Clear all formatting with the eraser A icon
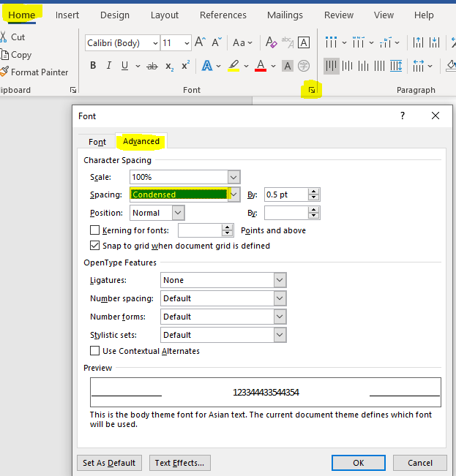This screenshot has height=476, width=456. pyautogui.click(x=271, y=42)
